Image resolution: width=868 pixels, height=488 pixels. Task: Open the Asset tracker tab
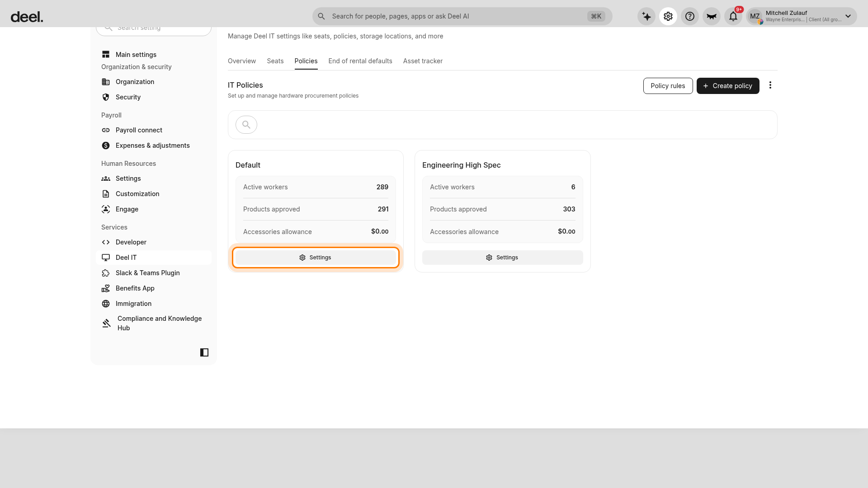pos(423,61)
